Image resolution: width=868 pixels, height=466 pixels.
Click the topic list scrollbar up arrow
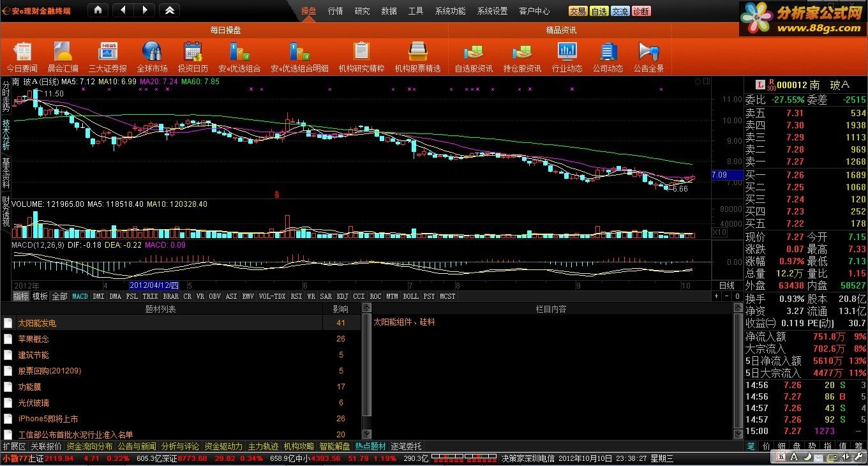366,308
